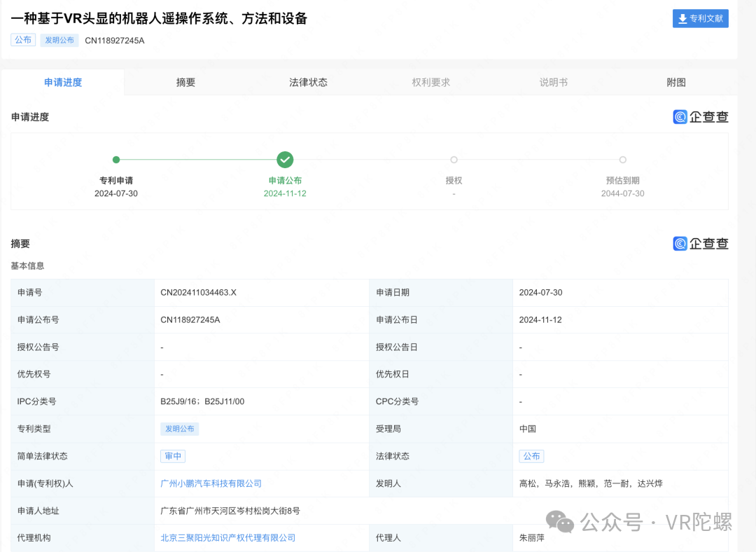Click the green check mark above 申请公布
The width and height of the screenshot is (756, 552).
click(285, 160)
